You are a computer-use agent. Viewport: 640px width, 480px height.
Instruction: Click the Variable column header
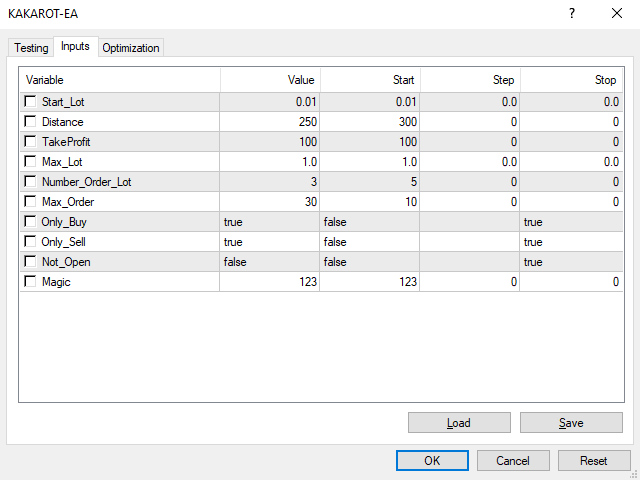(120, 80)
